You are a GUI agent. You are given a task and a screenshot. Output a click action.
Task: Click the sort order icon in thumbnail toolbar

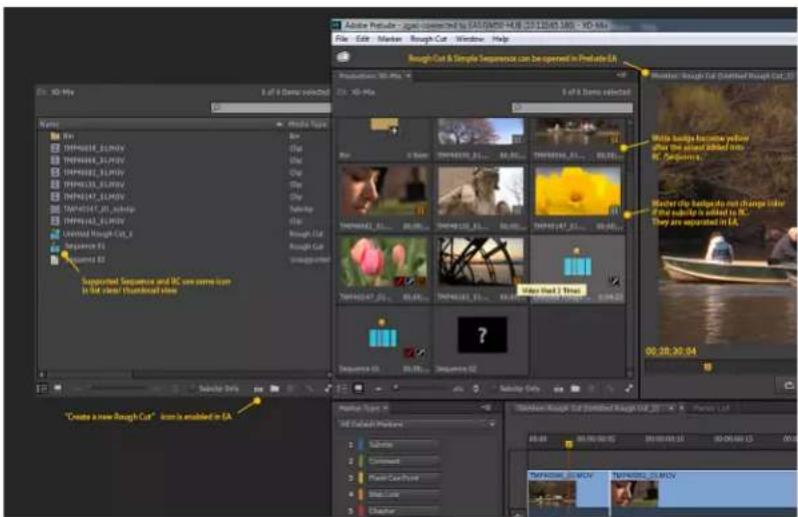(476, 389)
